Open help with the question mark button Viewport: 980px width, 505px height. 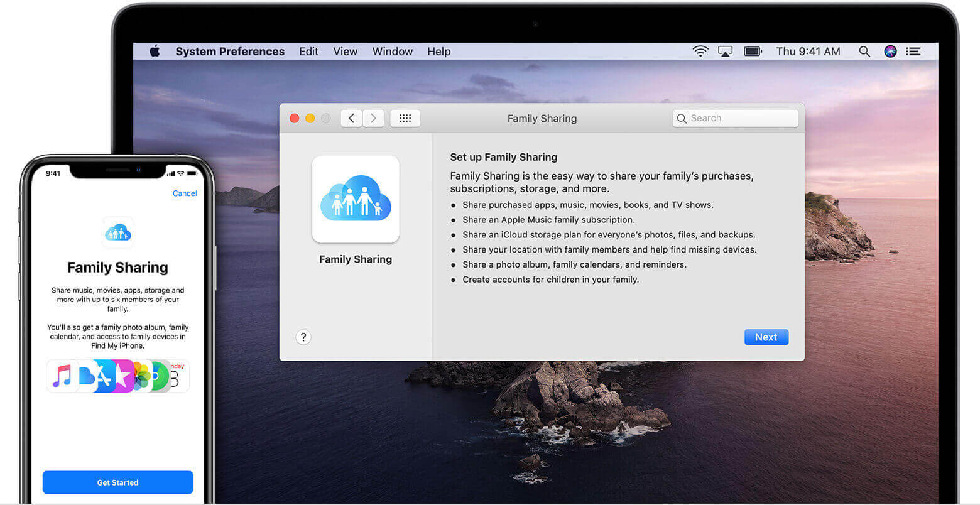point(303,337)
